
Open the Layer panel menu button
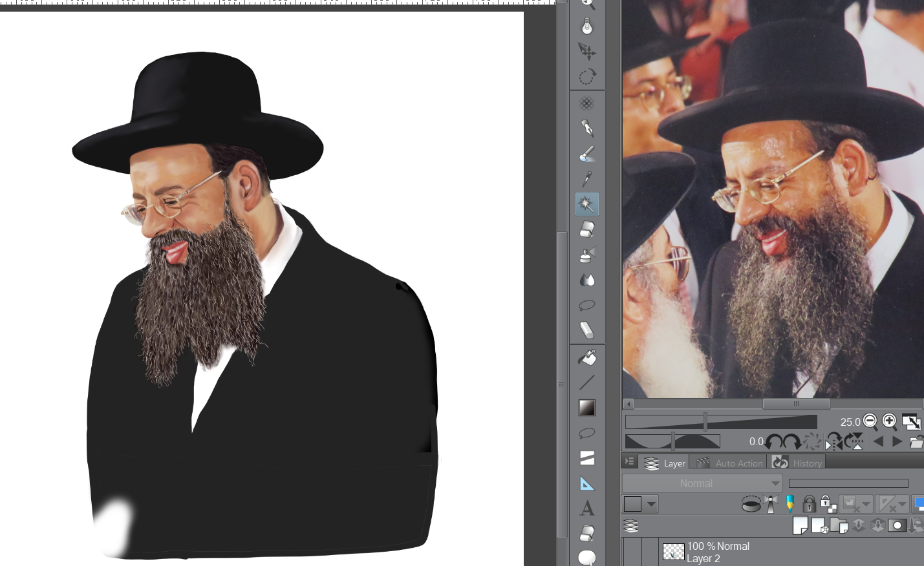click(629, 462)
